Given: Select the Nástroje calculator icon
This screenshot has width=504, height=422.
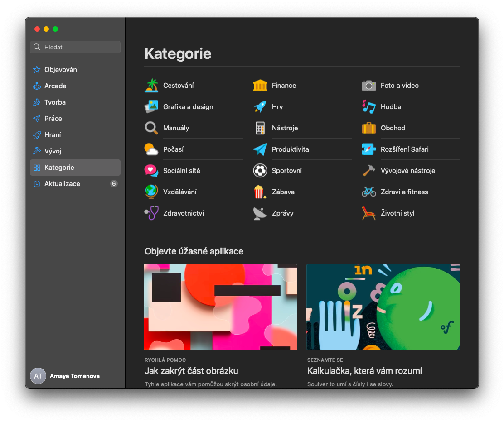Looking at the screenshot, I should click(x=260, y=128).
